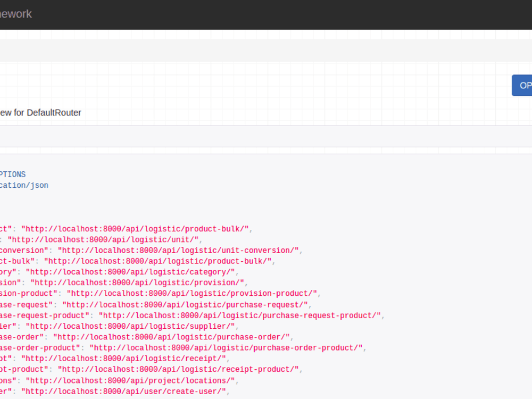Image resolution: width=532 pixels, height=399 pixels.
Task: Open the unit-conversion endpoint link
Action: point(178,251)
